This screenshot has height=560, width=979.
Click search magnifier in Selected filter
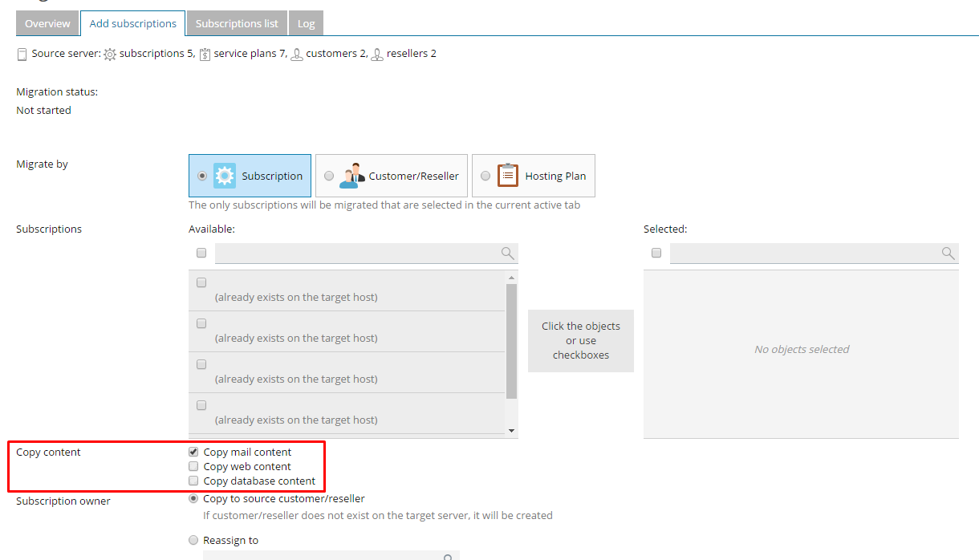pos(948,254)
